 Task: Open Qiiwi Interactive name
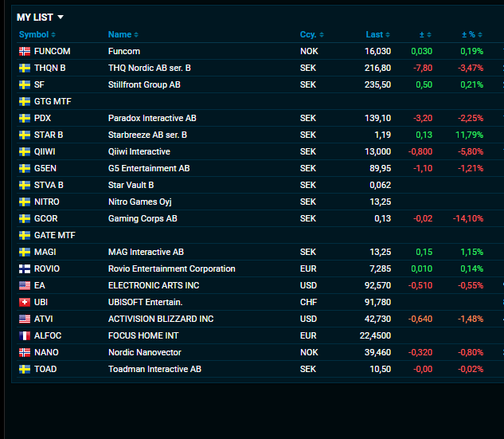[x=139, y=151]
